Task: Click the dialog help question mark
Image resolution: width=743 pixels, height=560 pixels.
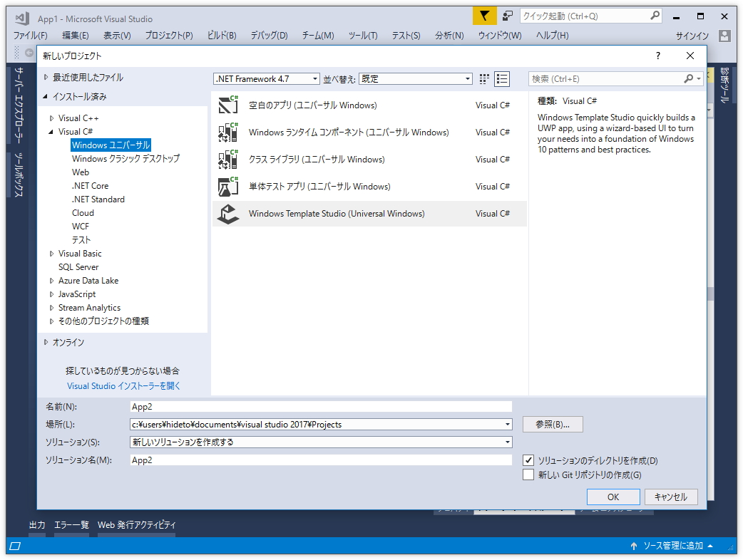Action: pos(657,56)
